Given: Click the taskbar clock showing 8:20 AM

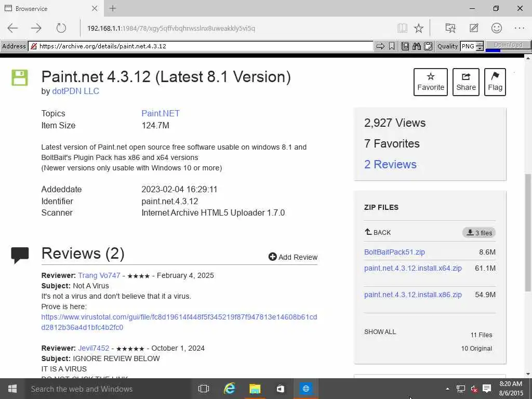Looking at the screenshot, I should pos(511,389).
